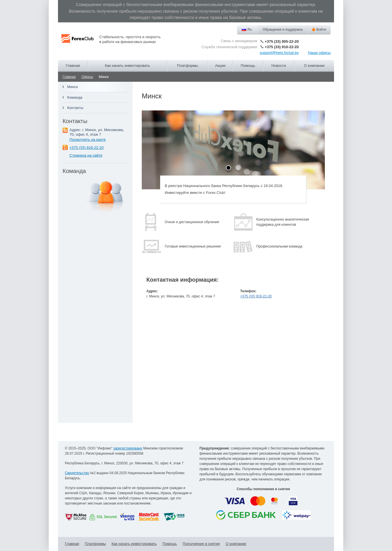Click the webpay logo
This screenshot has height=551, width=392.
point(296,515)
